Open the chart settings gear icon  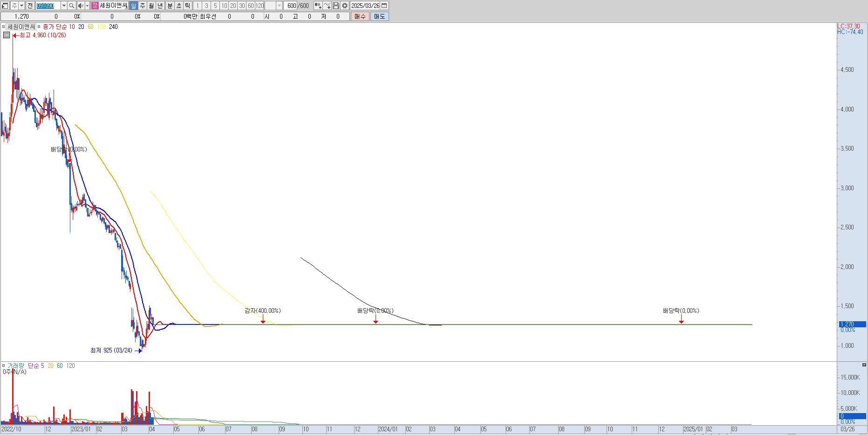pyautogui.click(x=345, y=6)
